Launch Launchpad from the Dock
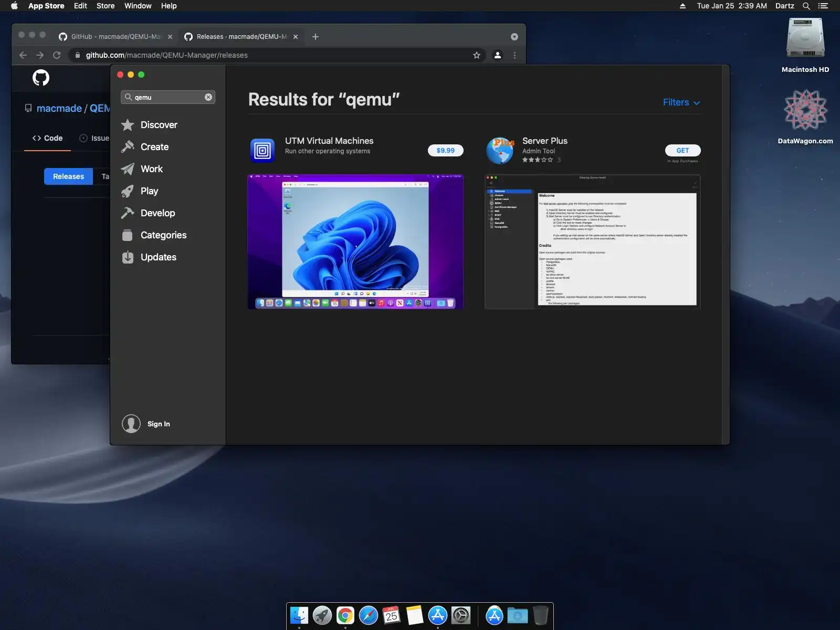Viewport: 840px width, 630px height. click(x=322, y=615)
